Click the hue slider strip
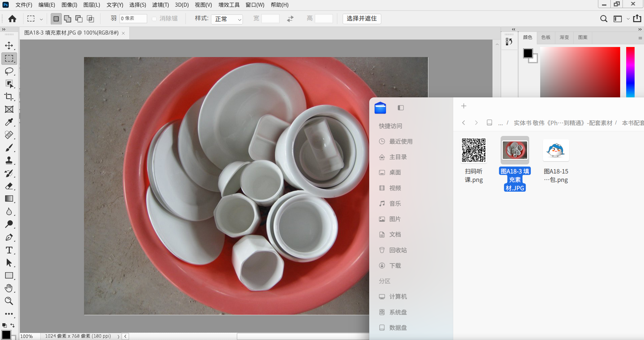The height and width of the screenshot is (340, 644). click(x=630, y=72)
